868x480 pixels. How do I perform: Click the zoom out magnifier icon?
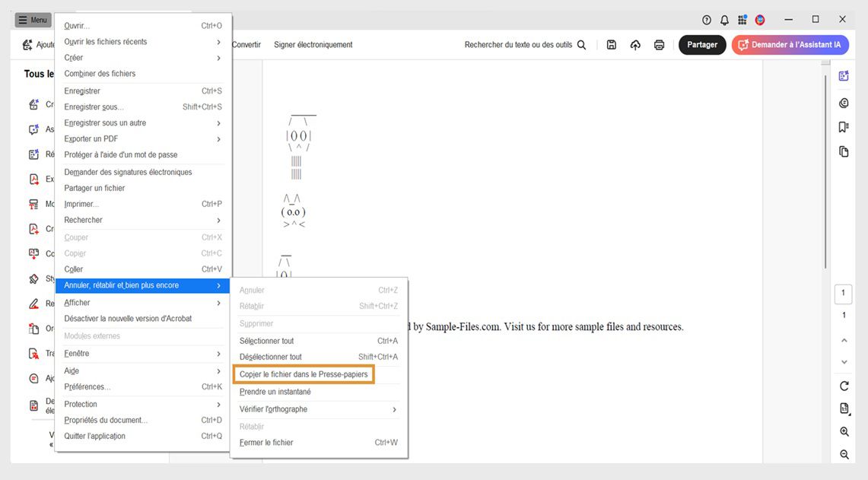pos(844,454)
